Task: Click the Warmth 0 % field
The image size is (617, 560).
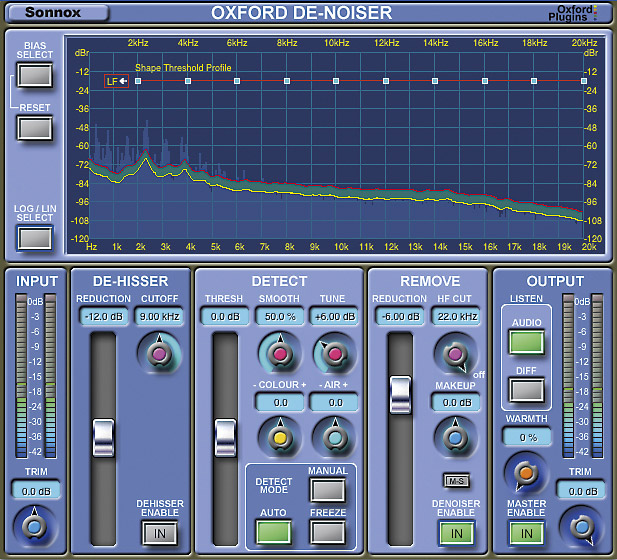Action: coord(527,437)
